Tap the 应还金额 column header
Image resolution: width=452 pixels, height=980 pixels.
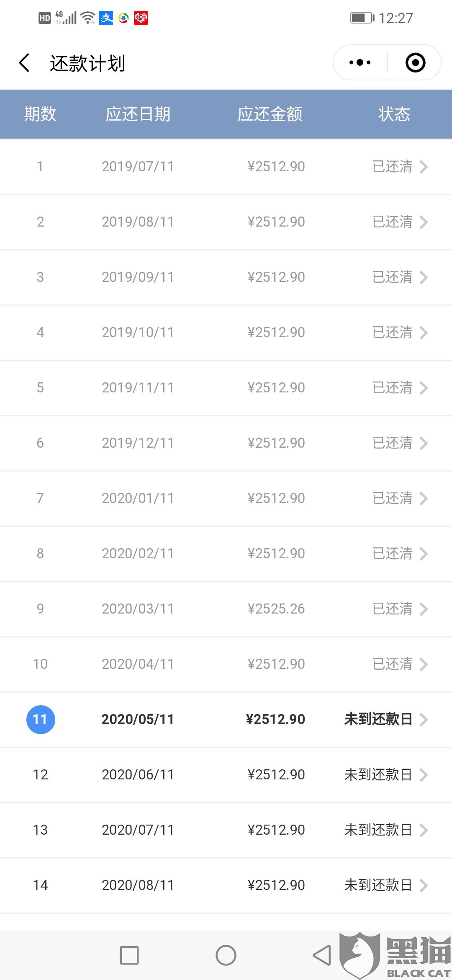(x=270, y=114)
